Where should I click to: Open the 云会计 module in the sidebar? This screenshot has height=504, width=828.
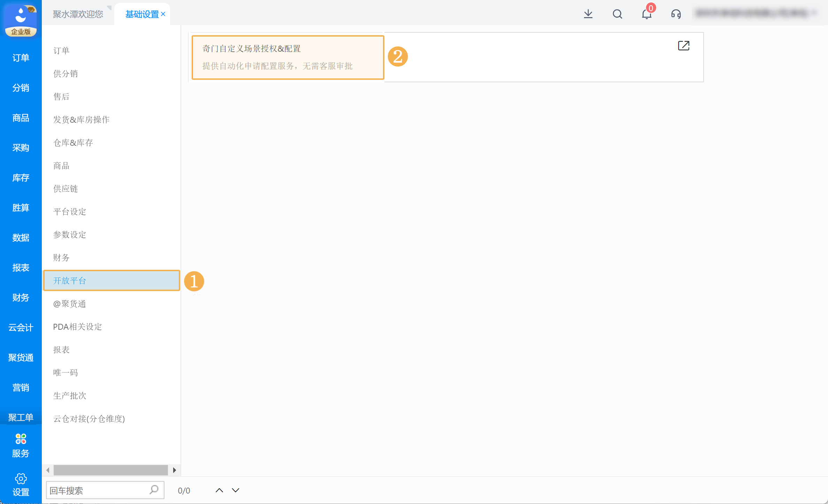click(21, 327)
